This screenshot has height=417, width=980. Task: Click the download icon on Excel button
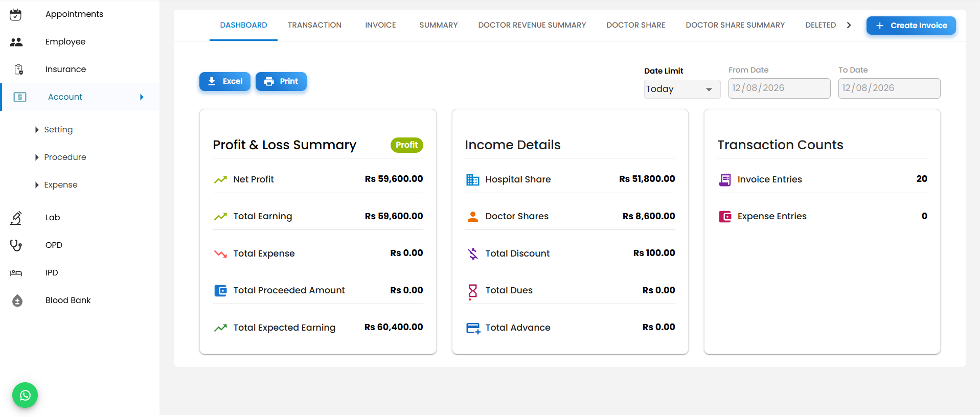tap(212, 81)
